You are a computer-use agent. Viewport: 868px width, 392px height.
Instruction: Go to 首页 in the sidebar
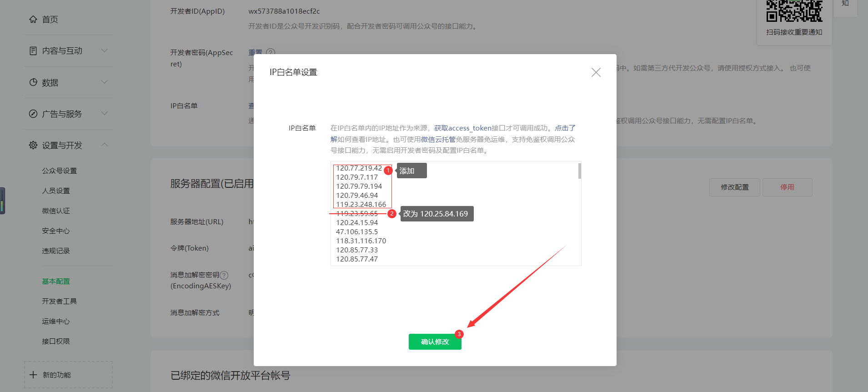[x=50, y=20]
